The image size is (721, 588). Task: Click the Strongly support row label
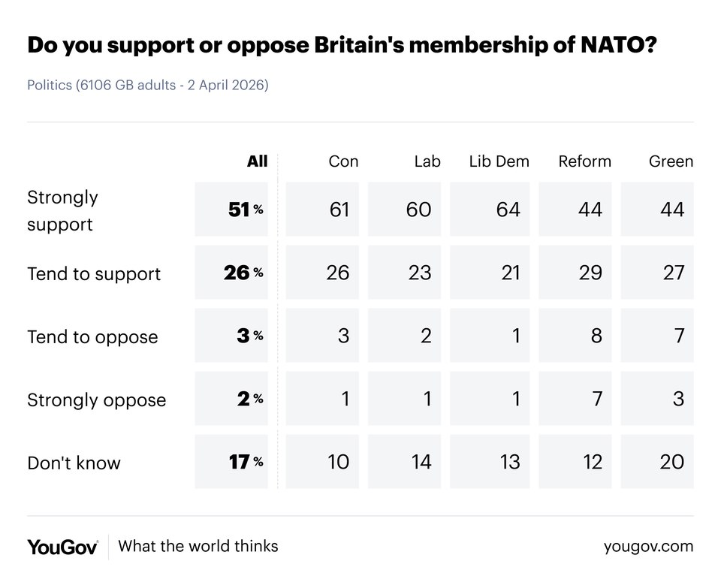pyautogui.click(x=63, y=210)
